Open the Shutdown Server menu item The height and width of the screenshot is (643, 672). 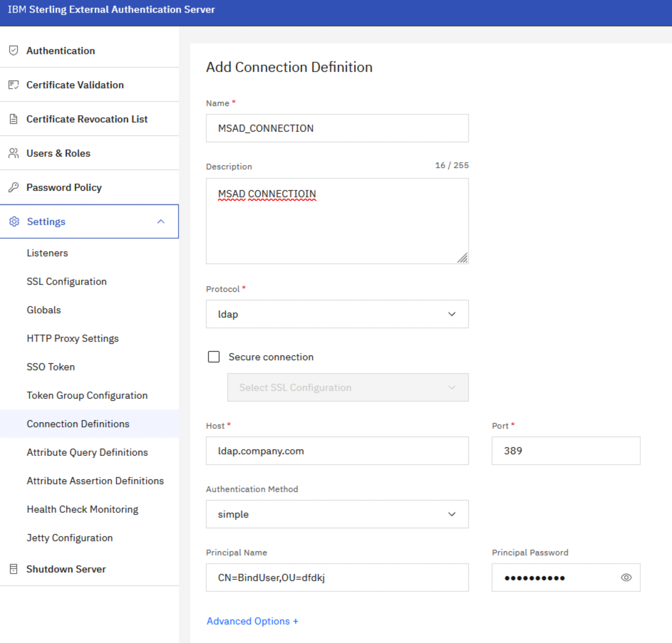pyautogui.click(x=89, y=569)
